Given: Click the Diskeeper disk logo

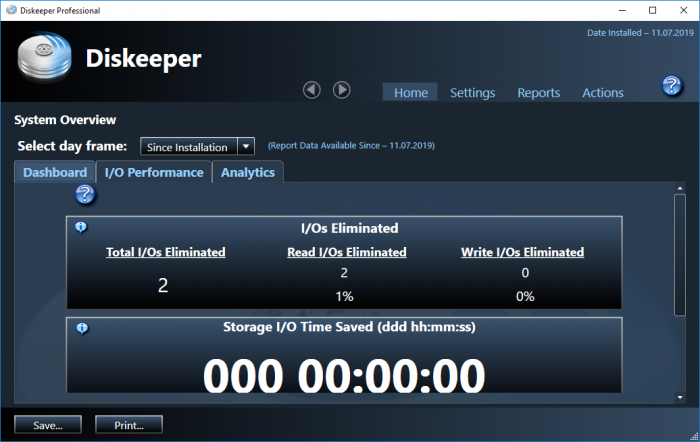Looking at the screenshot, I should [x=44, y=56].
